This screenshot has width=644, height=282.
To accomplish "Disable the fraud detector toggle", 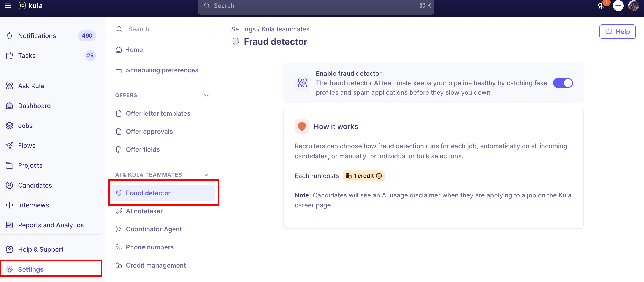I will point(562,83).
